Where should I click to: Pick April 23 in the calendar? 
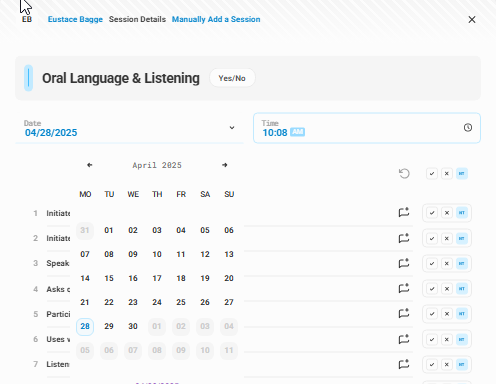pyautogui.click(x=133, y=302)
